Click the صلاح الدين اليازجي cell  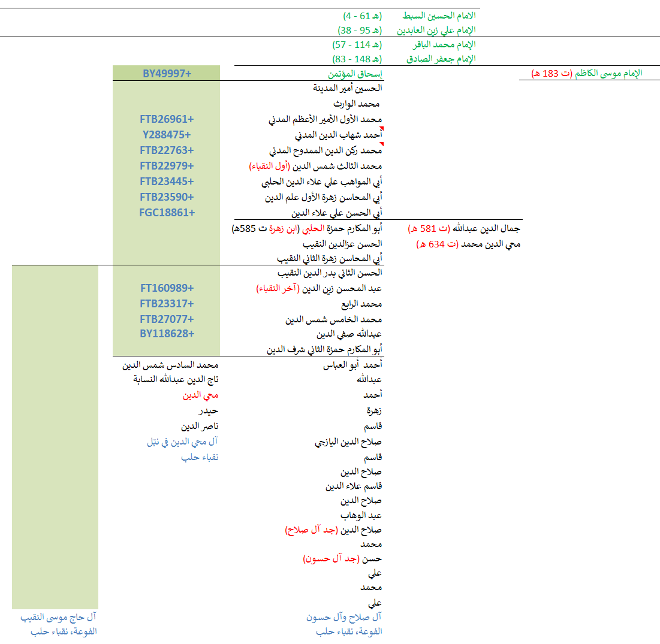coord(348,442)
